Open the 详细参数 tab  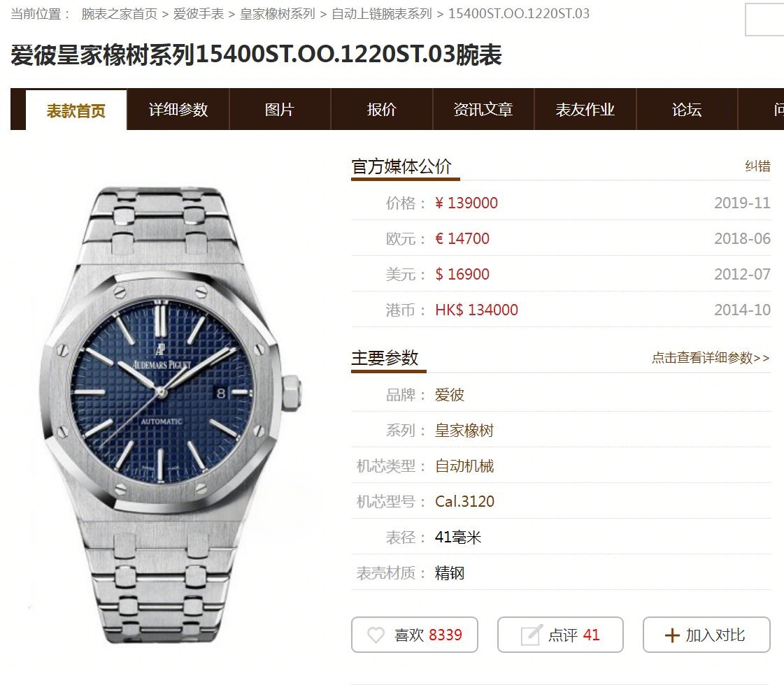tap(178, 110)
